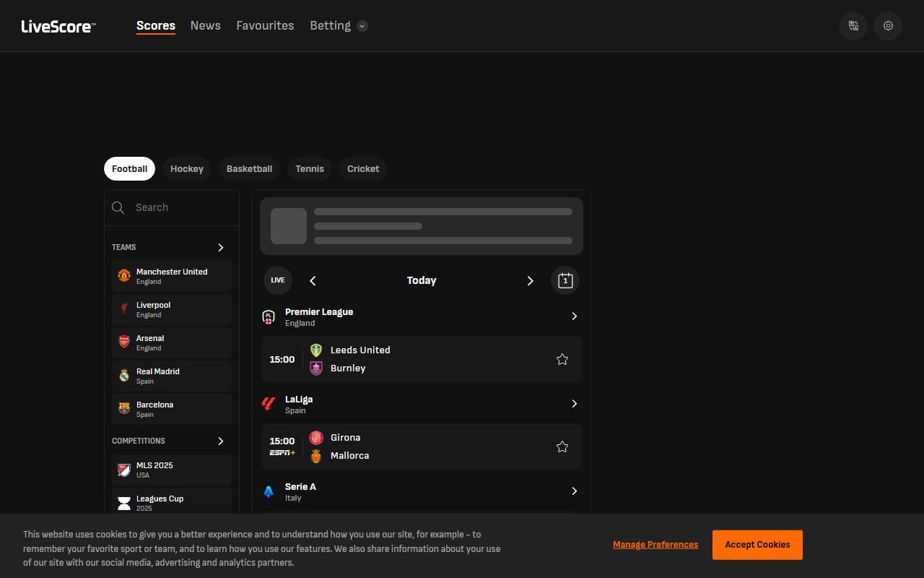Open Real Madrid team row
The width and height of the screenshot is (924, 578).
pos(172,376)
